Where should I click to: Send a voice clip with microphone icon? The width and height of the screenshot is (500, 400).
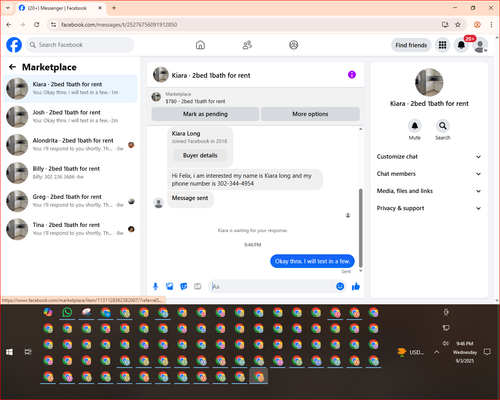pos(155,286)
